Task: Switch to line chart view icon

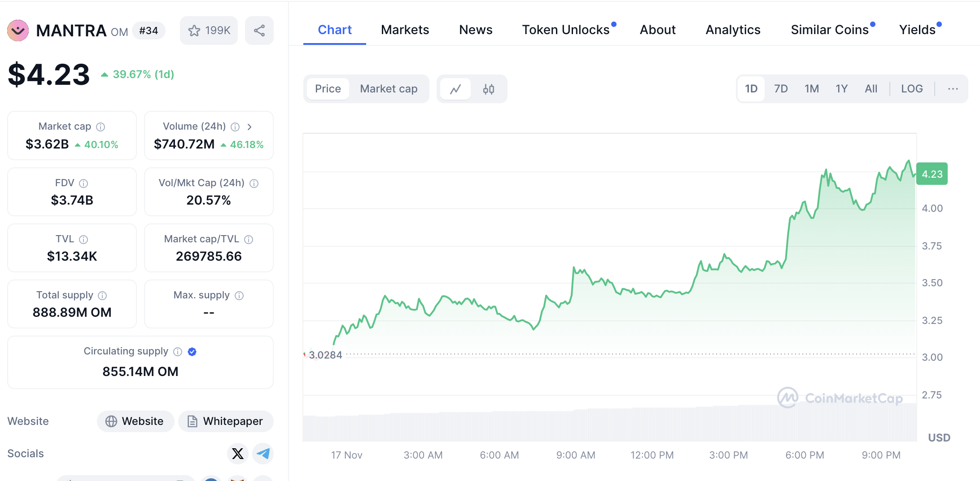Action: click(455, 89)
